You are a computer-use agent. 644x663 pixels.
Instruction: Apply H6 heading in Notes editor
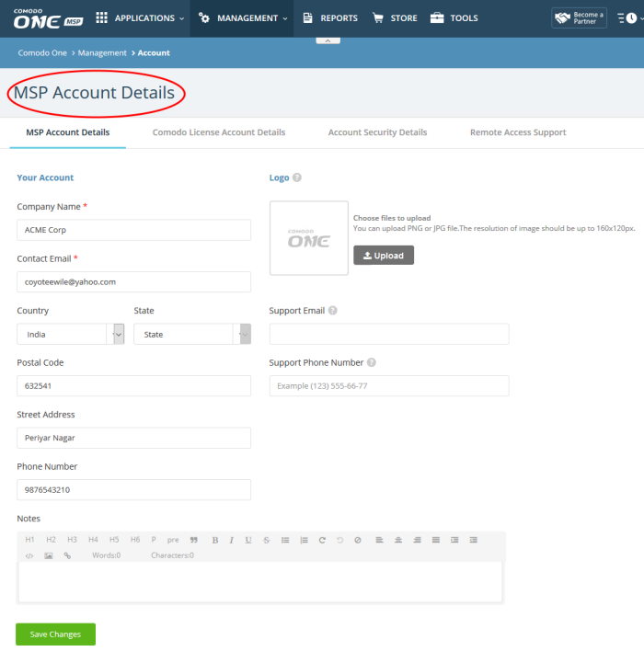pyautogui.click(x=135, y=540)
